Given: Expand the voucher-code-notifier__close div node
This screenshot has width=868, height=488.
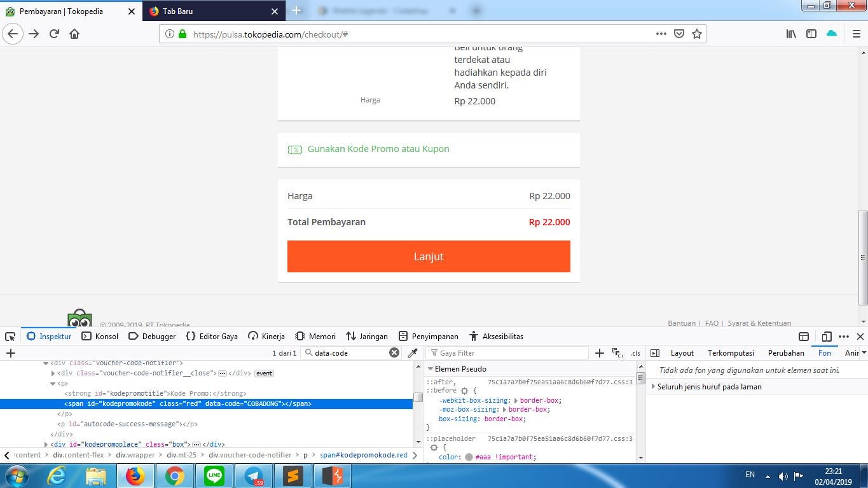Looking at the screenshot, I should [x=53, y=373].
